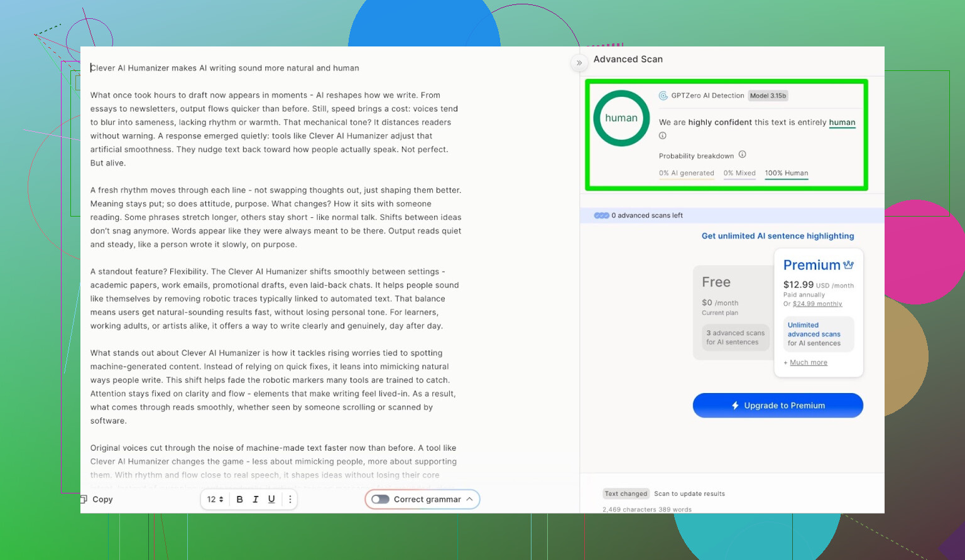Click the GPTZero logo icon

(663, 96)
